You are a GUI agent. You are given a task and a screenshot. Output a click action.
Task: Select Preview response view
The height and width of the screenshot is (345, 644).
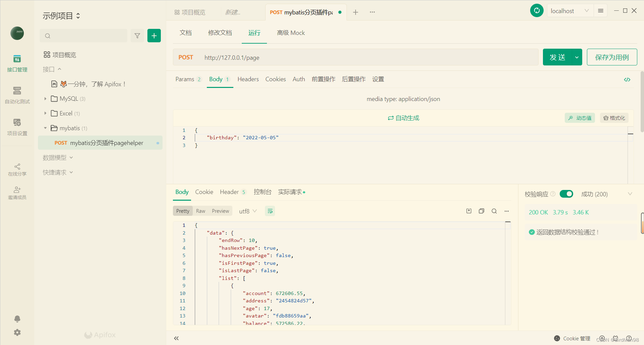pos(220,211)
